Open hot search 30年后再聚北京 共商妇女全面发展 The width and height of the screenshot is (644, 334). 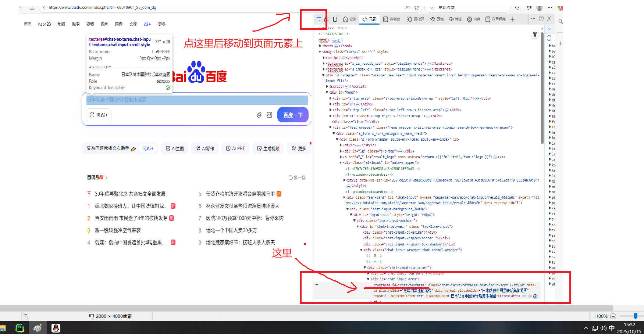click(x=130, y=194)
